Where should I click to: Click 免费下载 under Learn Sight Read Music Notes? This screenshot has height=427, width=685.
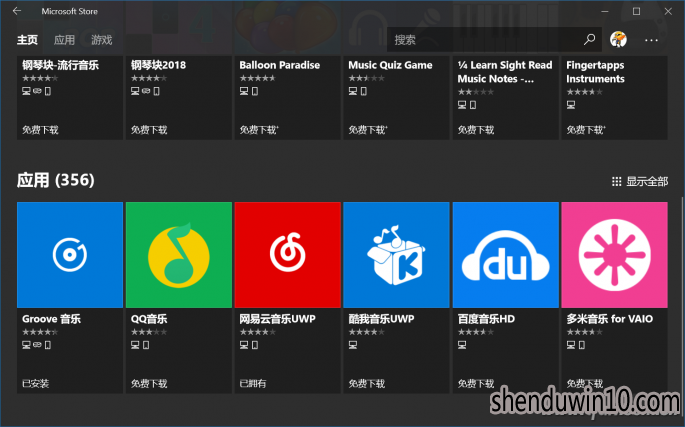coord(476,130)
